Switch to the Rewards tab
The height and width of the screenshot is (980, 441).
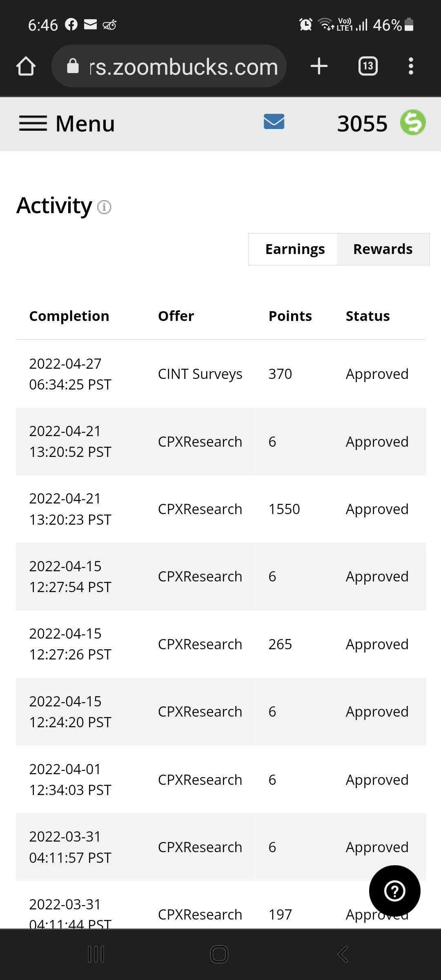click(383, 249)
